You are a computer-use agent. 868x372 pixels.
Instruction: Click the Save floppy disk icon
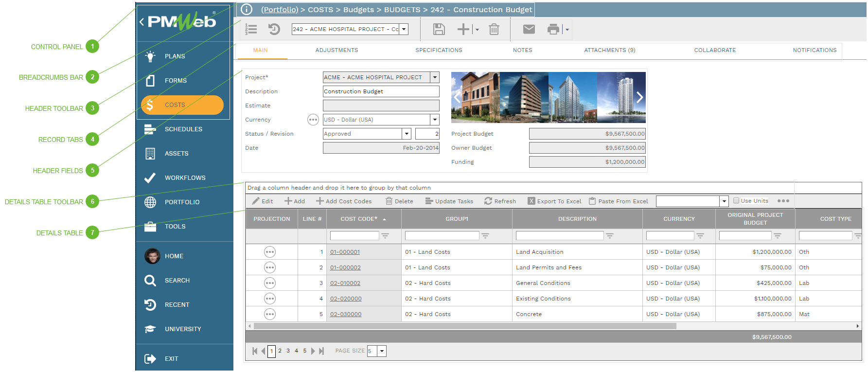(x=439, y=29)
